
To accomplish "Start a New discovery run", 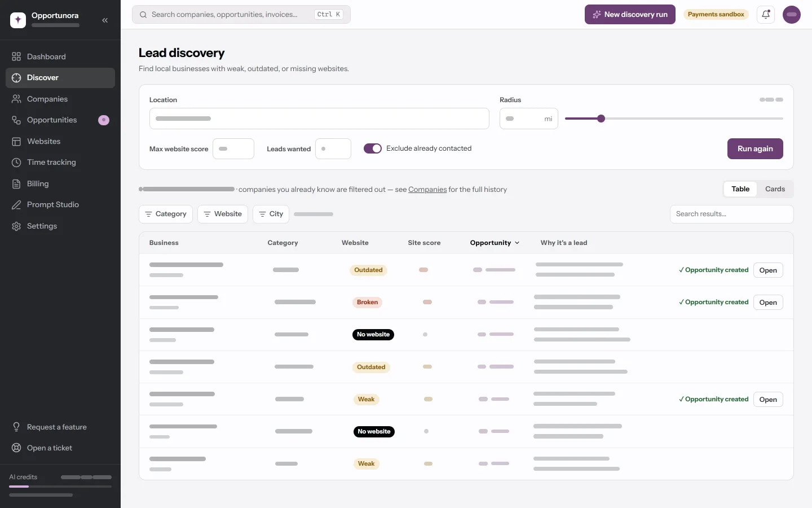I will [630, 15].
